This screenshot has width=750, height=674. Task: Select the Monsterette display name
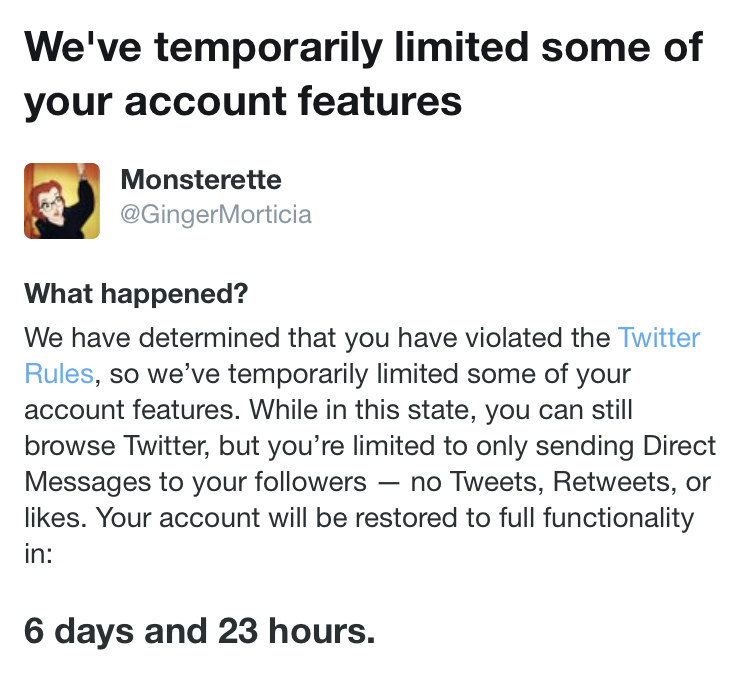[x=201, y=180]
